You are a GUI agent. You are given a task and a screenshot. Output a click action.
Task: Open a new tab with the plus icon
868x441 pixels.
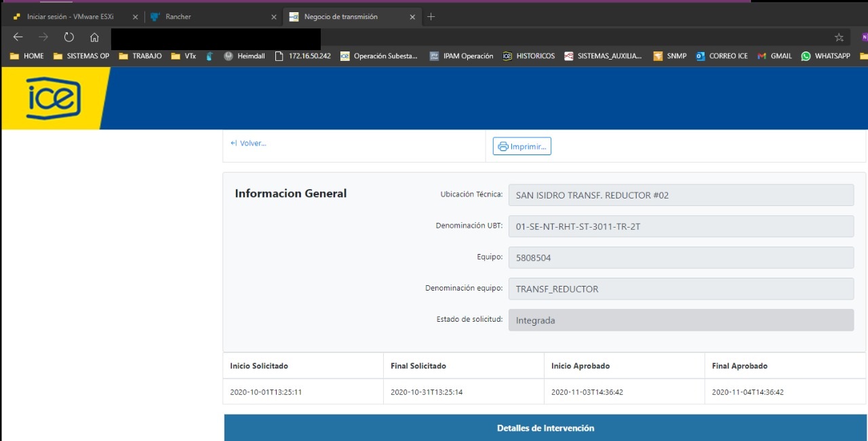coord(431,16)
